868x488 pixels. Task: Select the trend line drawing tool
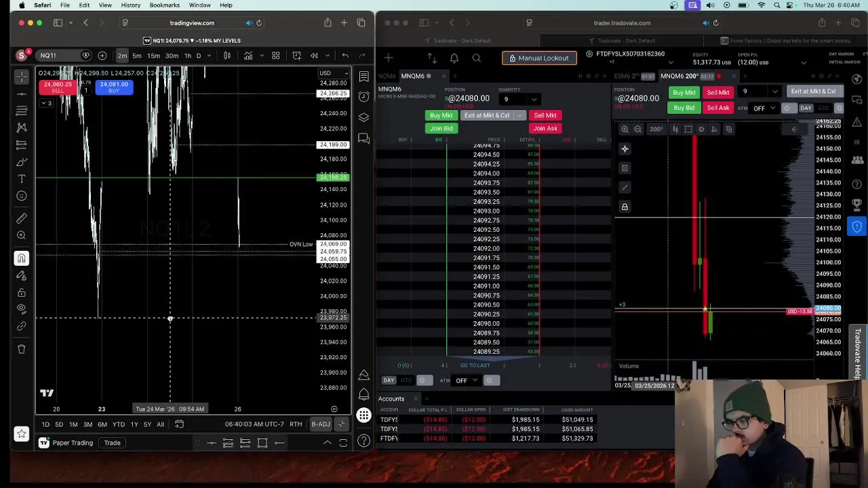[x=22, y=93]
